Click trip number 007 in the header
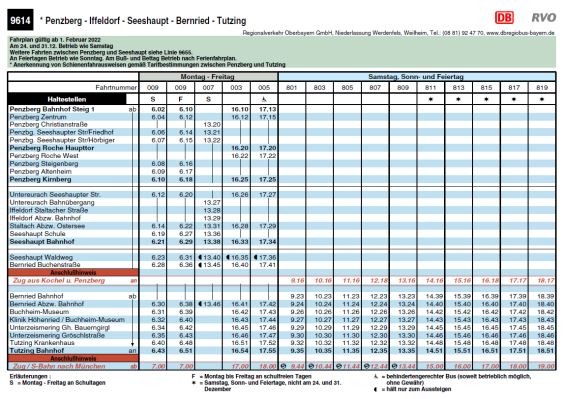This screenshot has height=399, width=564. [x=208, y=87]
